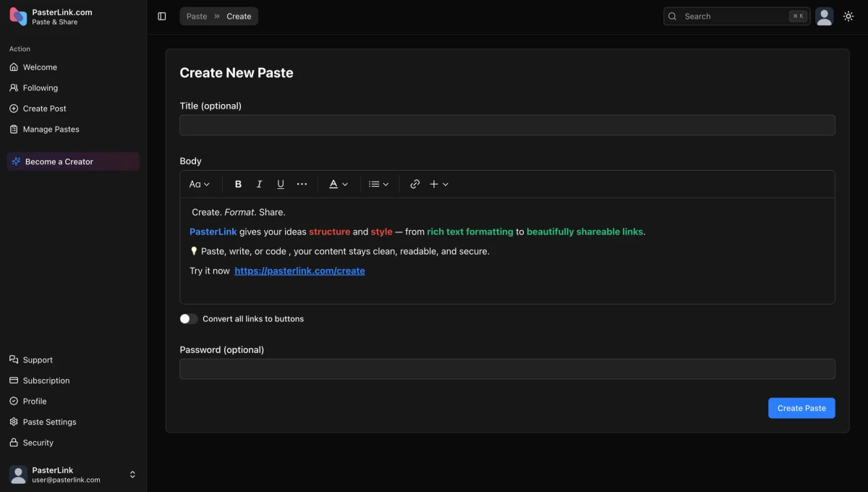Toggle underline formatting
Image resolution: width=868 pixels, height=492 pixels.
281,184
